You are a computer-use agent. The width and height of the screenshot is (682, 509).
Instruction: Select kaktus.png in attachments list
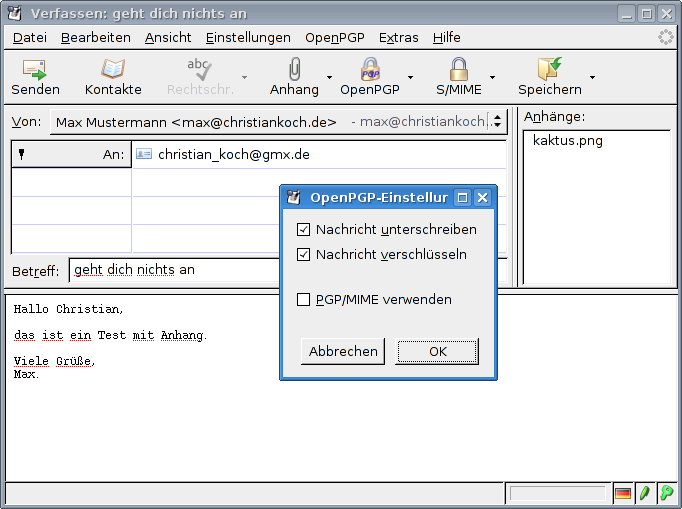click(567, 140)
